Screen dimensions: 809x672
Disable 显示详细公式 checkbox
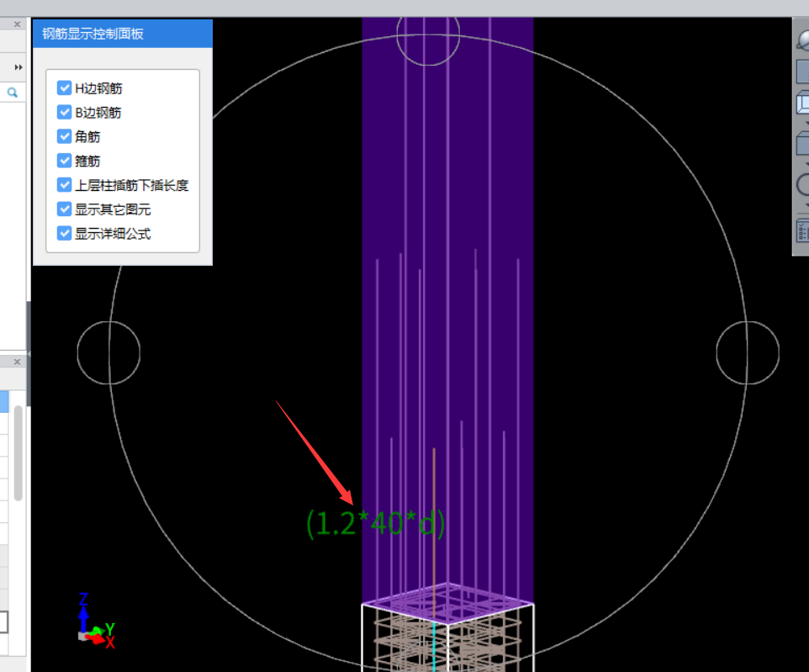click(x=65, y=234)
